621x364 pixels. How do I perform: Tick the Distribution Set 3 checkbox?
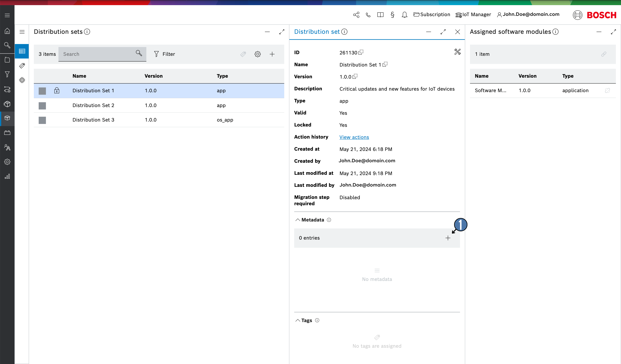pyautogui.click(x=42, y=120)
